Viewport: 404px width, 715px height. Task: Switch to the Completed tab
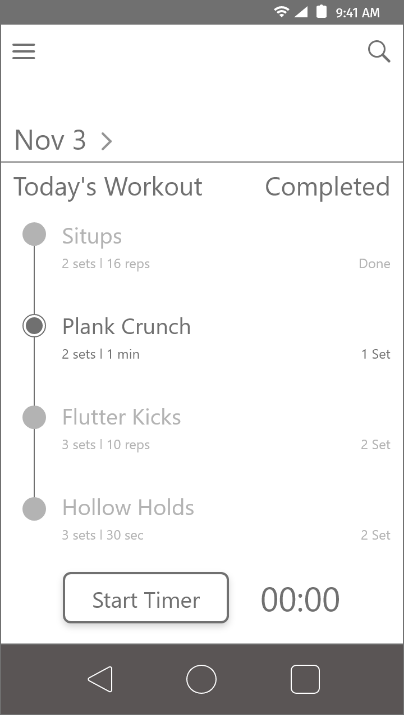coord(327,187)
